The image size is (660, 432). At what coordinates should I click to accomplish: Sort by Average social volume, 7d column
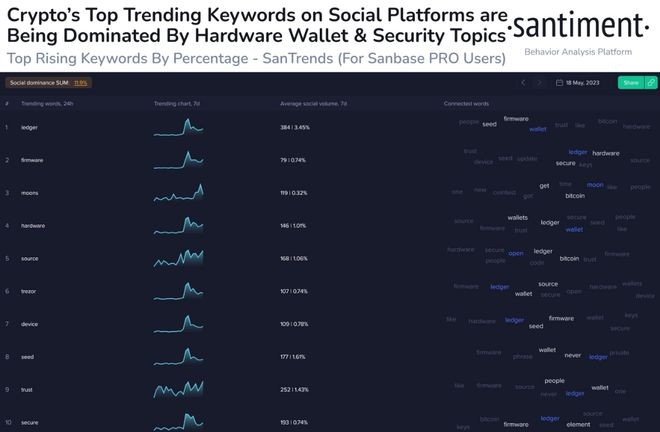click(311, 103)
